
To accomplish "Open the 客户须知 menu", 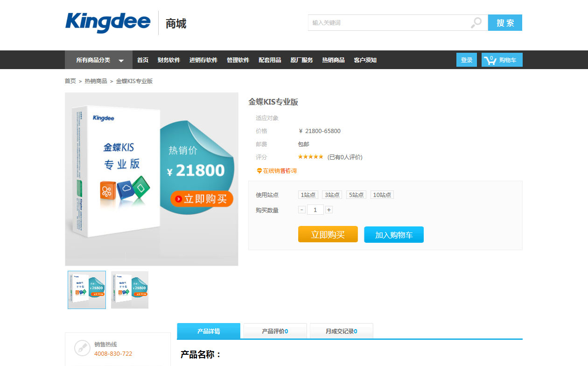I will [x=365, y=60].
